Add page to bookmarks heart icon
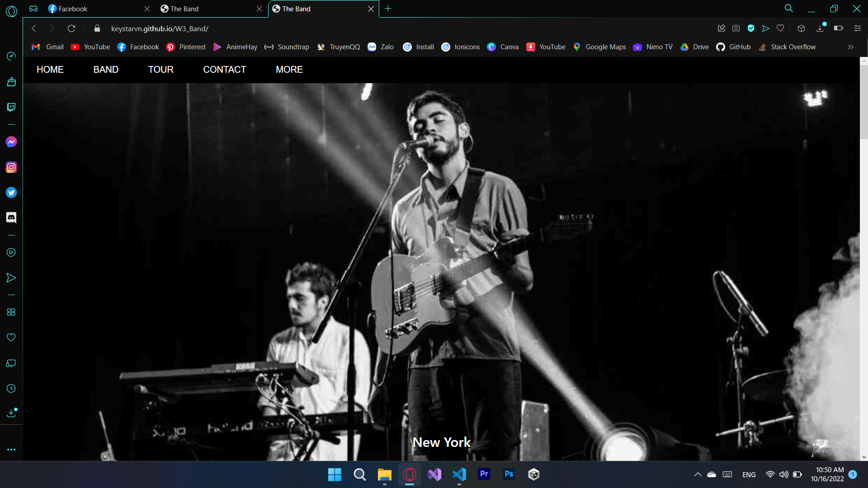The image size is (868, 488). 780,28
